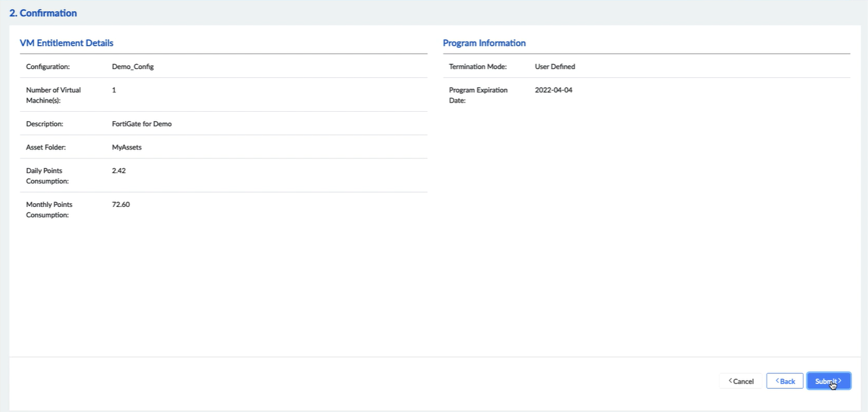Select the 2022-04-04 expiration date value
The image size is (868, 412).
[553, 90]
